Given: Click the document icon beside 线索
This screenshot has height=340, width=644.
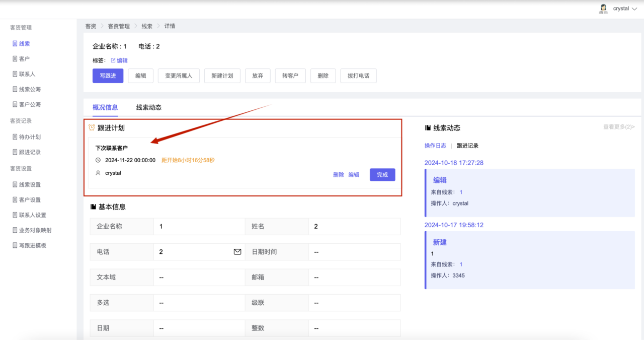Looking at the screenshot, I should click(x=15, y=44).
